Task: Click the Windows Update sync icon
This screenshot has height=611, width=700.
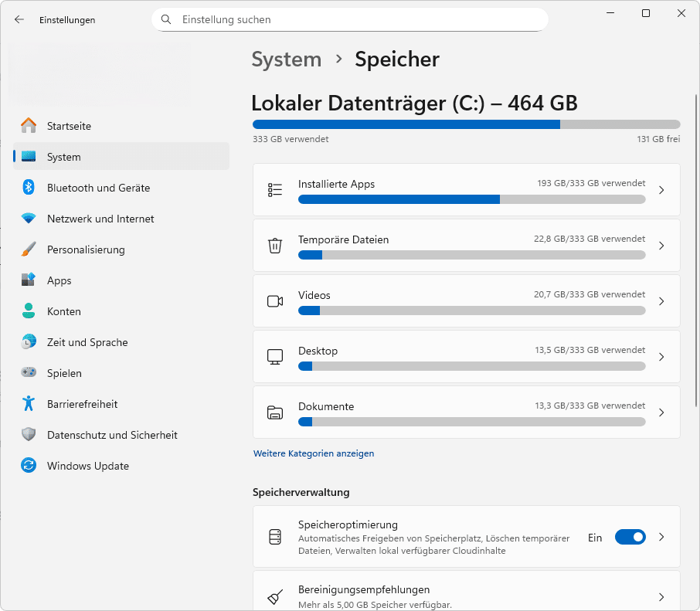Action: (x=29, y=466)
